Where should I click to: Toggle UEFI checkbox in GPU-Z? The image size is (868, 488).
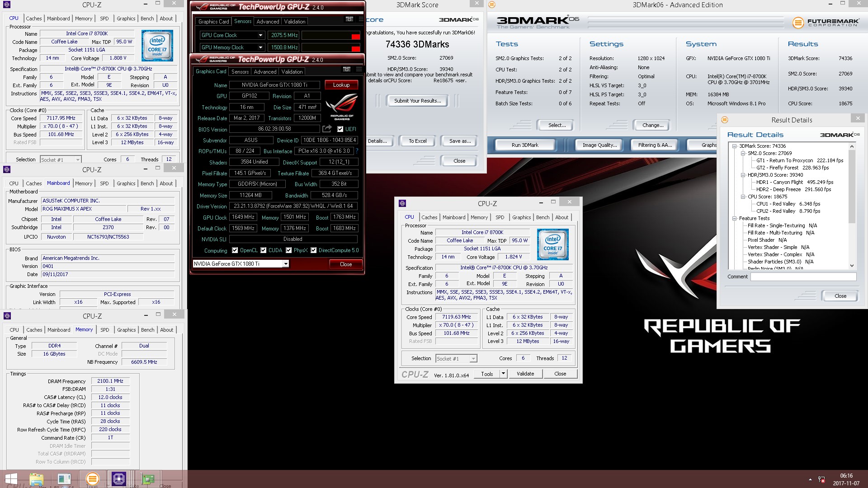point(340,129)
